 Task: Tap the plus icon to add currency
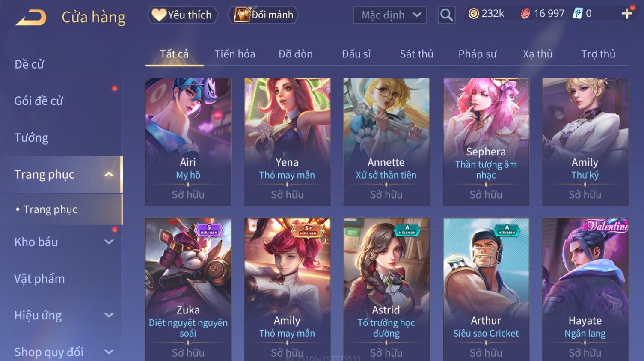tap(627, 14)
